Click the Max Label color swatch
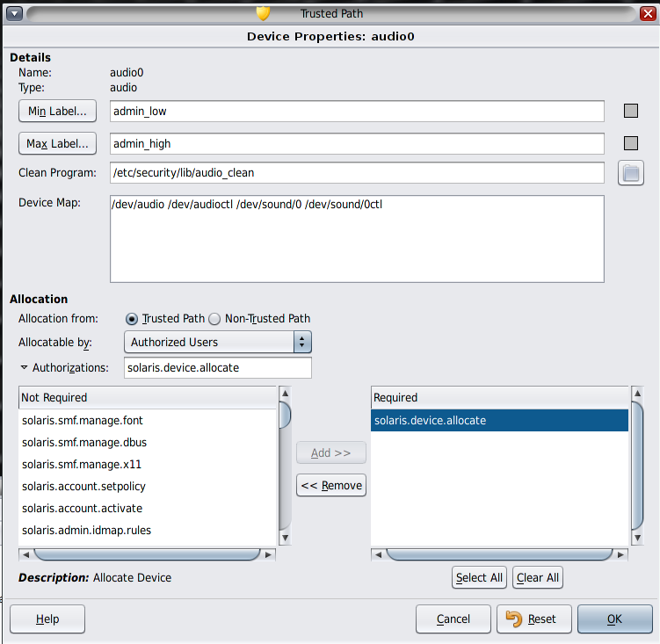The image size is (660, 644). coord(630,143)
